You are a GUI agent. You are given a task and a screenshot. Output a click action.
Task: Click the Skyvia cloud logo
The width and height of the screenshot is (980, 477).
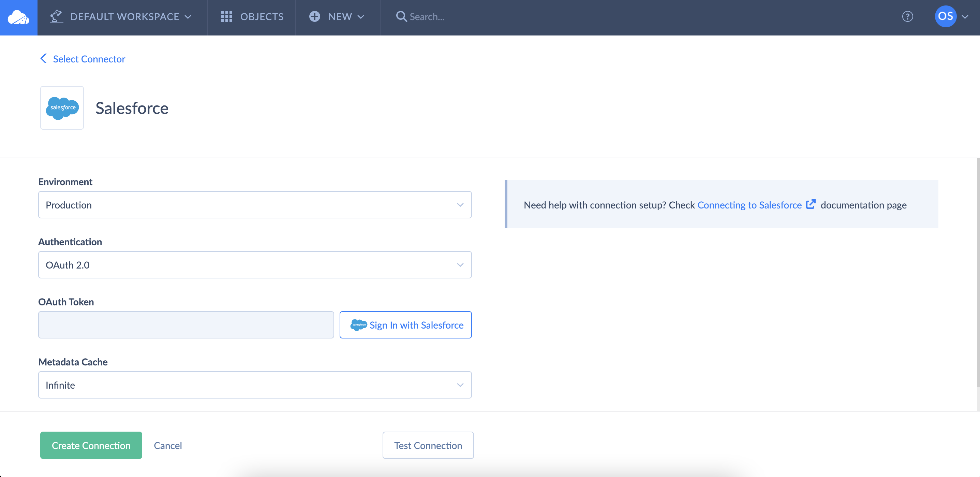click(x=18, y=17)
